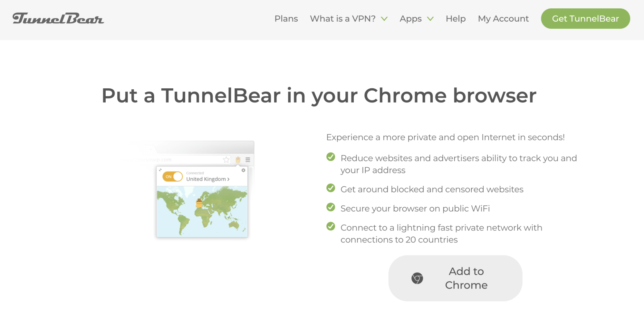644x316 pixels.
Task: Click the hamburger menu icon in browser illustration
Action: tap(248, 160)
